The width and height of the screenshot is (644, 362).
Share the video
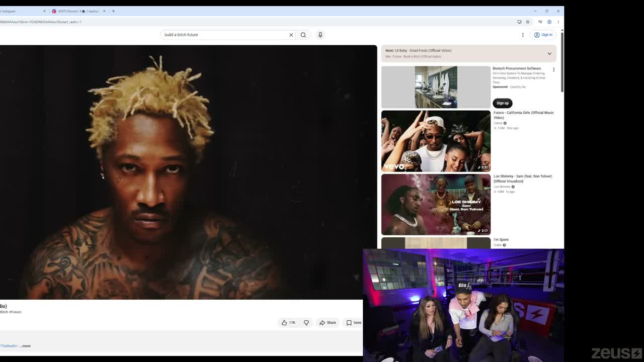pos(328,323)
